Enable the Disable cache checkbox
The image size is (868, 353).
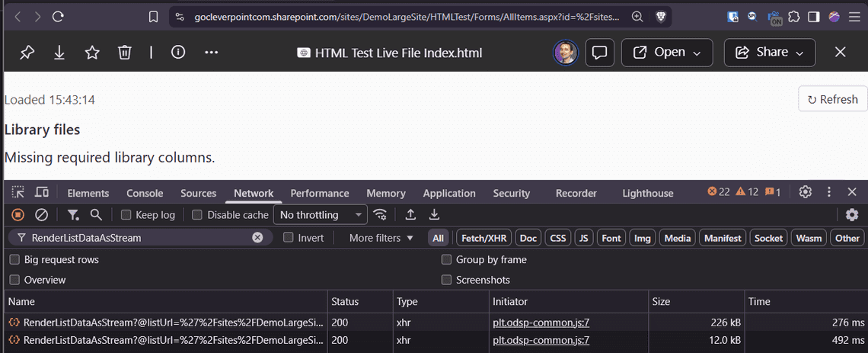pos(197,215)
